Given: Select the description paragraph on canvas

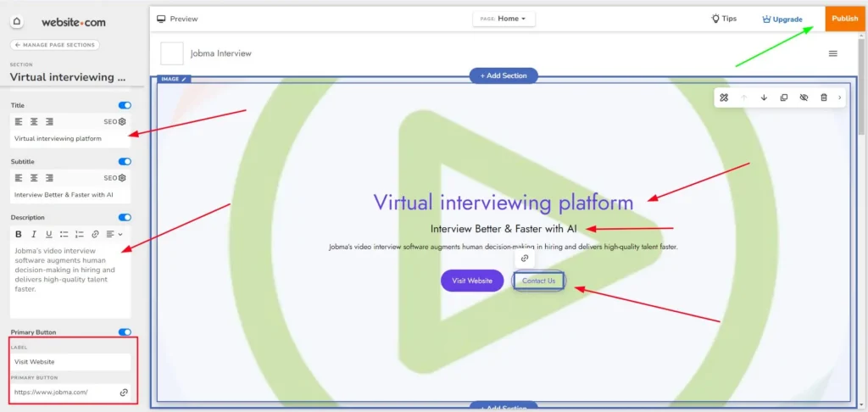Looking at the screenshot, I should coord(504,247).
